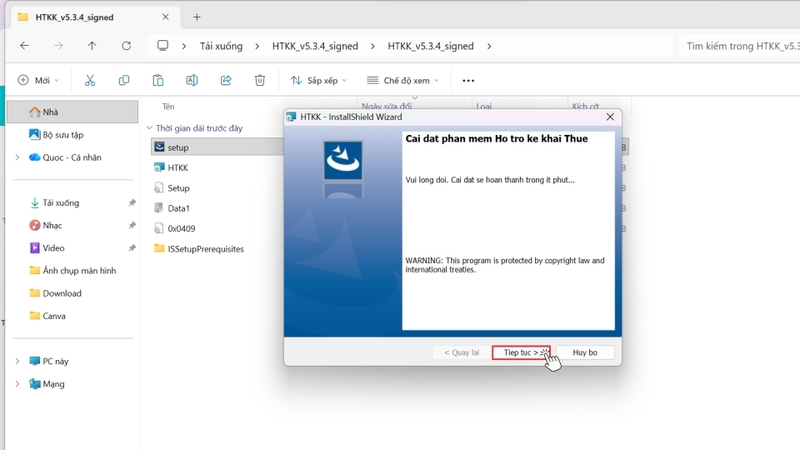Image resolution: width=800 pixels, height=450 pixels.
Task: Open Canva folder in sidebar
Action: (x=54, y=316)
